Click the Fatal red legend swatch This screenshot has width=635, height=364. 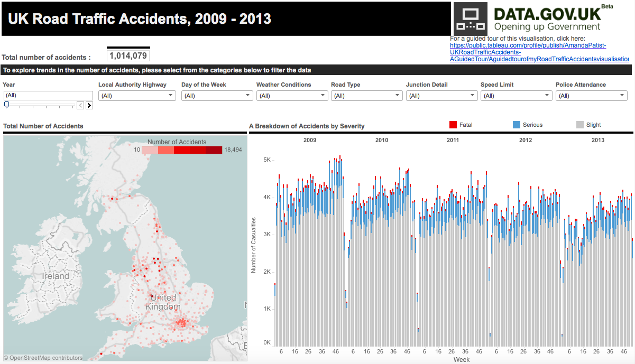tap(453, 125)
